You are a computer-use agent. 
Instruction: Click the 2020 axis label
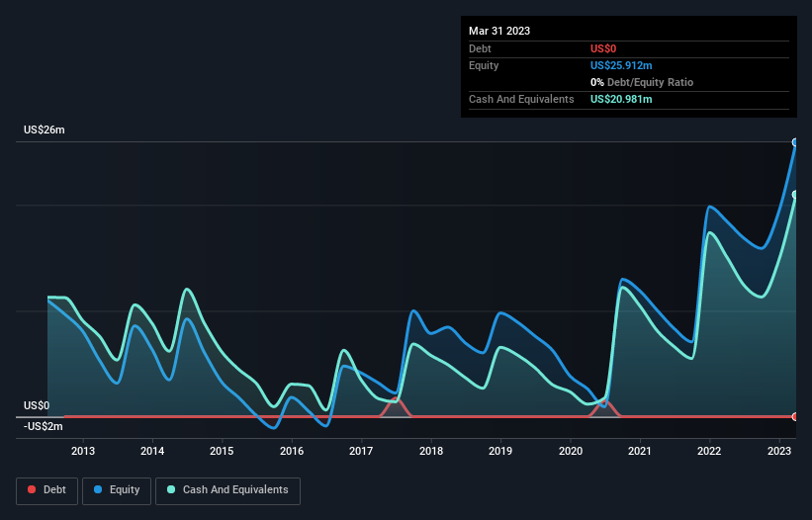pyautogui.click(x=570, y=451)
